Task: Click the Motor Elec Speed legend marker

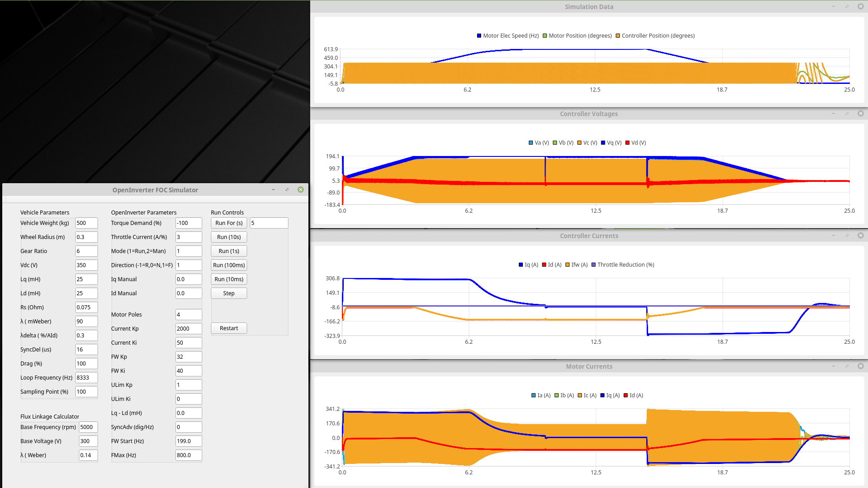Action: 479,36
